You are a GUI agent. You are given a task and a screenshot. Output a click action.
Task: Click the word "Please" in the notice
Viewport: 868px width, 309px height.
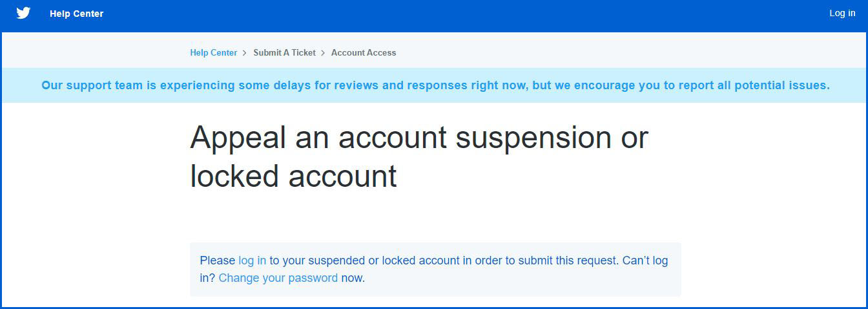click(218, 261)
